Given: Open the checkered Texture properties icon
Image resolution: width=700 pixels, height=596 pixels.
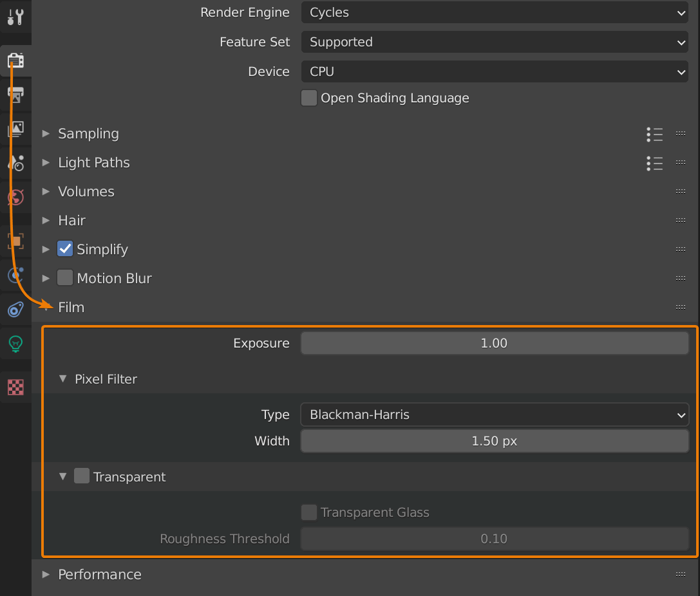Looking at the screenshot, I should point(15,387).
